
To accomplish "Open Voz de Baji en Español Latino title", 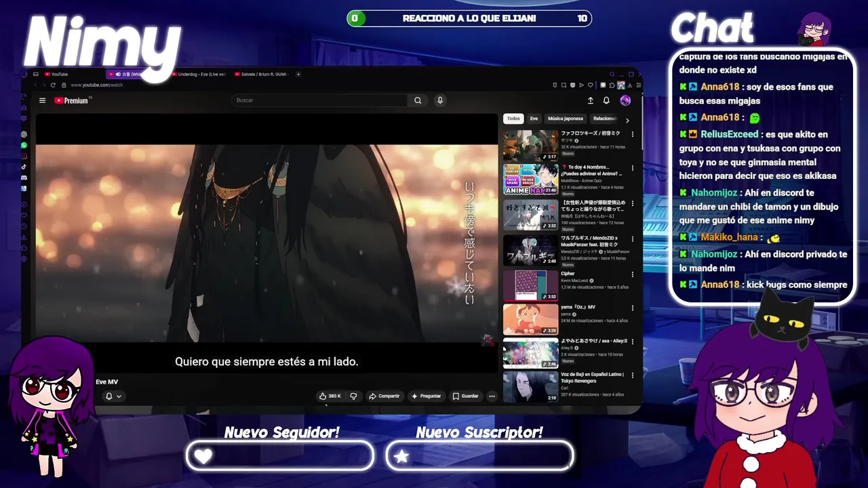I will (x=592, y=378).
